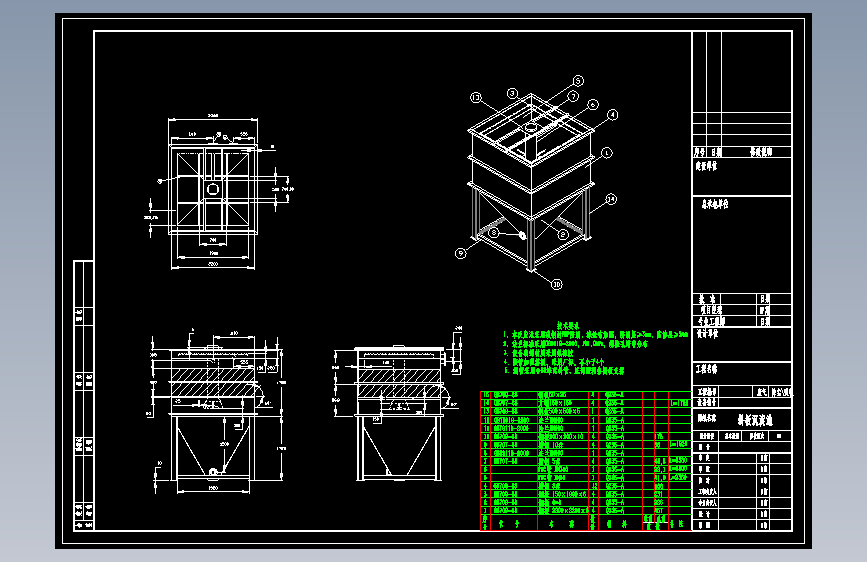Click balloon 4 at tank corner leader

point(612,115)
